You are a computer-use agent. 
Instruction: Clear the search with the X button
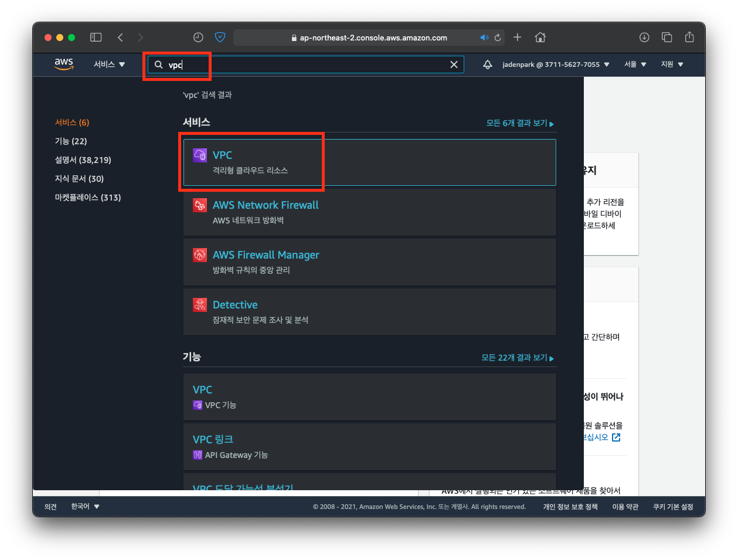click(454, 65)
